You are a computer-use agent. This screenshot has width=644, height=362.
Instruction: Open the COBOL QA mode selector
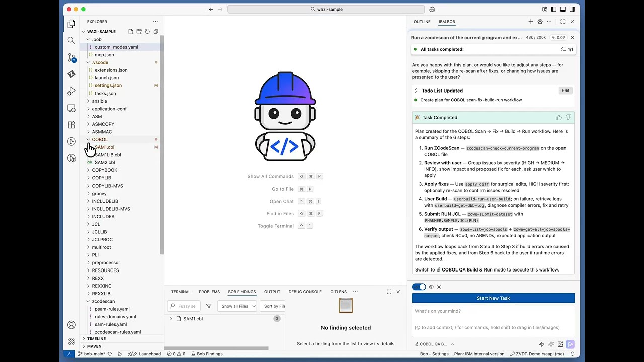click(x=434, y=344)
